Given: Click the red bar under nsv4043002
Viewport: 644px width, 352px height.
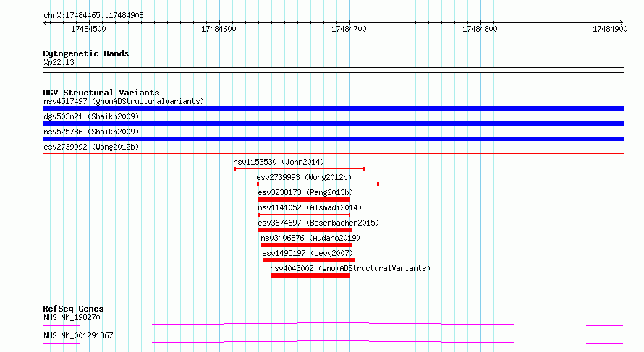Looking at the screenshot, I should point(310,275).
